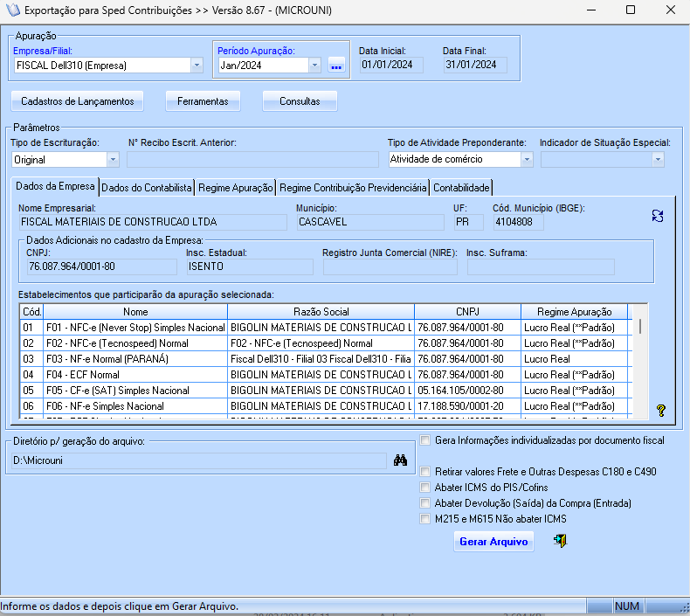690x616 pixels.
Task: Click the UF field PR
Action: coord(469,222)
